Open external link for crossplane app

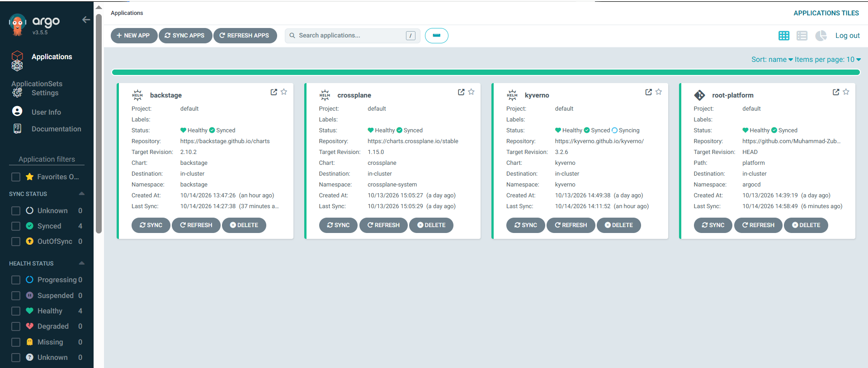[x=461, y=92]
